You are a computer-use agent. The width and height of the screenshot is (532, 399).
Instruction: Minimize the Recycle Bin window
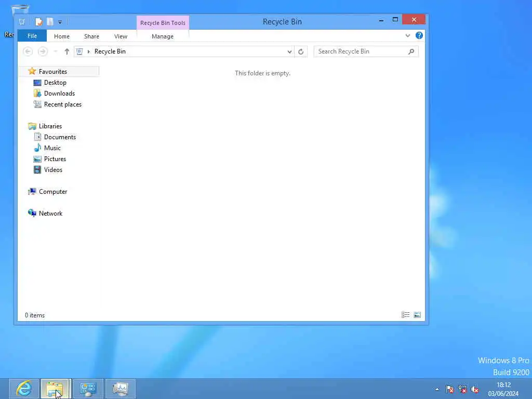(x=381, y=20)
